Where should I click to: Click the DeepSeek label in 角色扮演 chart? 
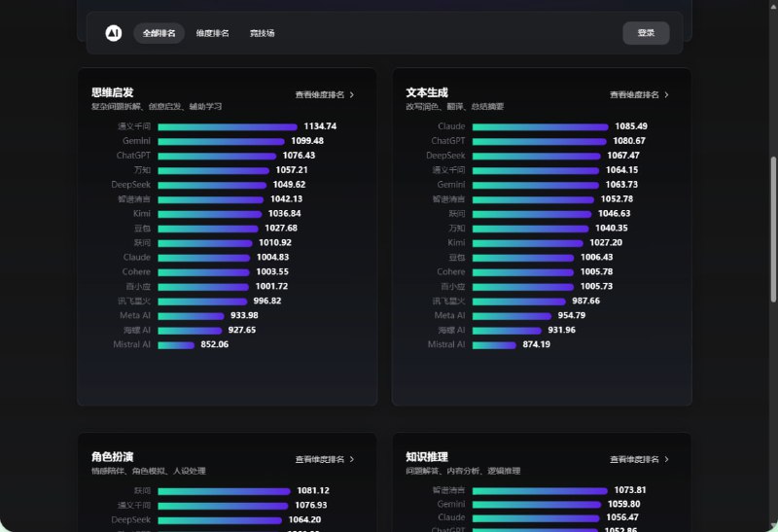click(130, 519)
